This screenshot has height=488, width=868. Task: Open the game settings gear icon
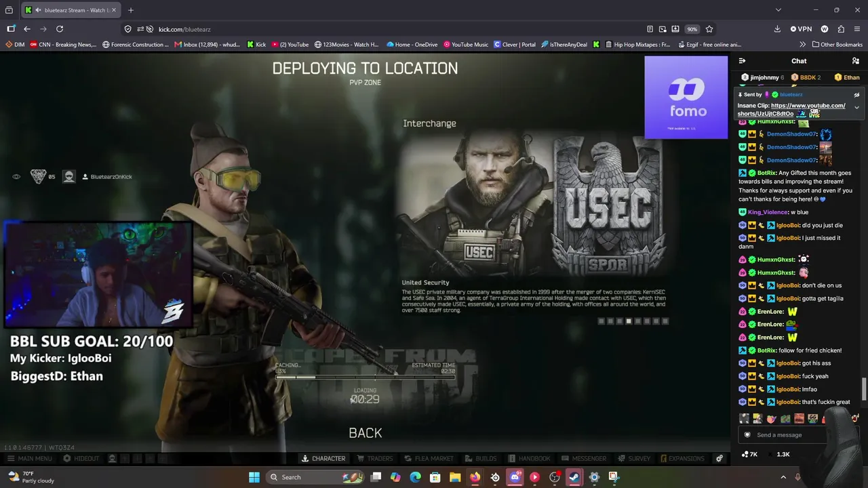click(x=719, y=459)
